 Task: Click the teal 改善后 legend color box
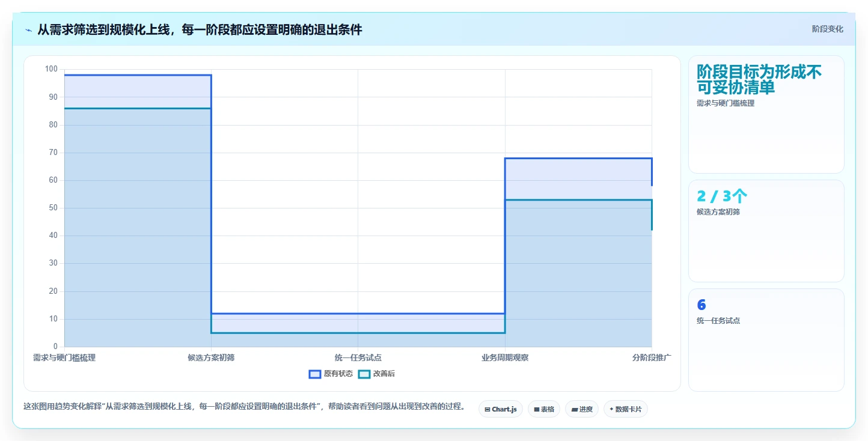364,374
